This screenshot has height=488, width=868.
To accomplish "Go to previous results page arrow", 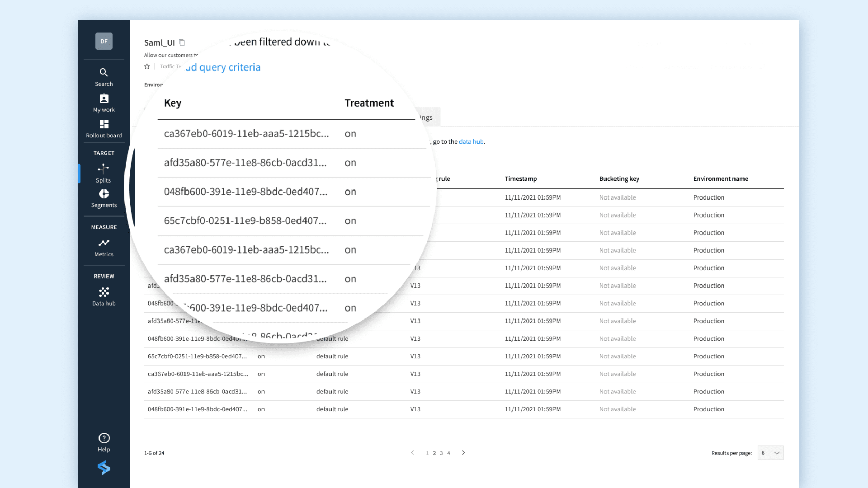I will (x=412, y=453).
